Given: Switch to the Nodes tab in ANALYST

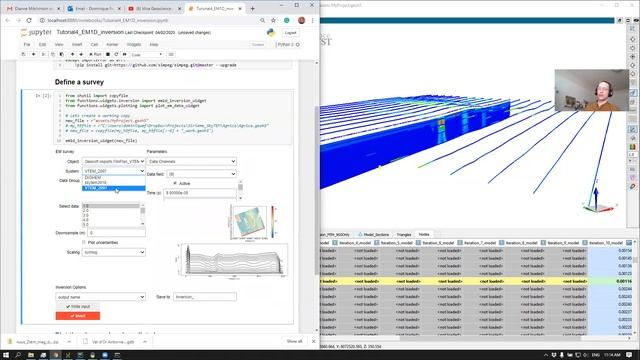Looking at the screenshot, I should click(x=424, y=234).
